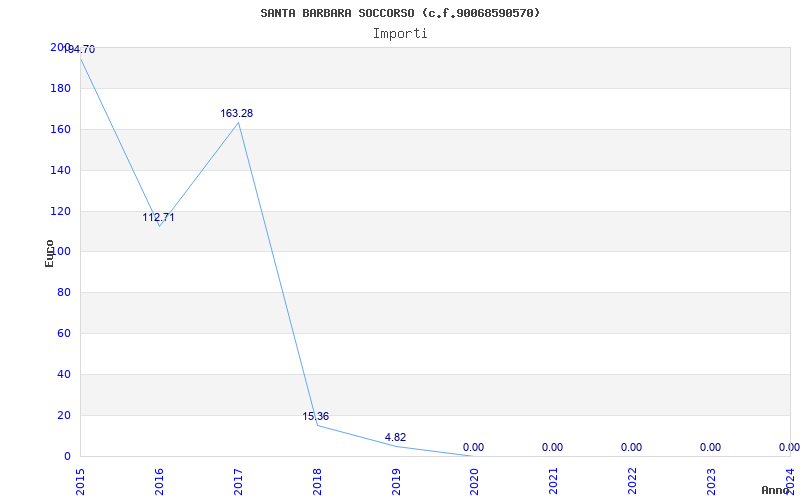Click the 2020 x-axis label
The width and height of the screenshot is (800, 500).
coord(474,481)
